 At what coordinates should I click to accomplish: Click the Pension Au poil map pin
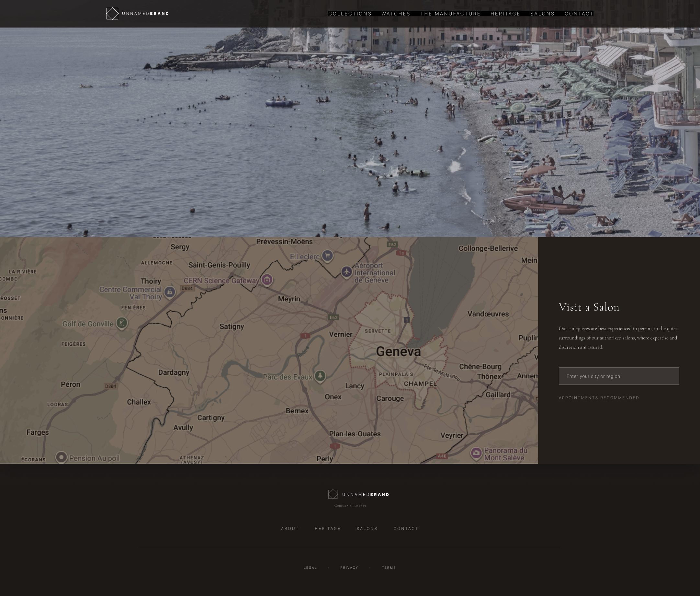(x=62, y=457)
